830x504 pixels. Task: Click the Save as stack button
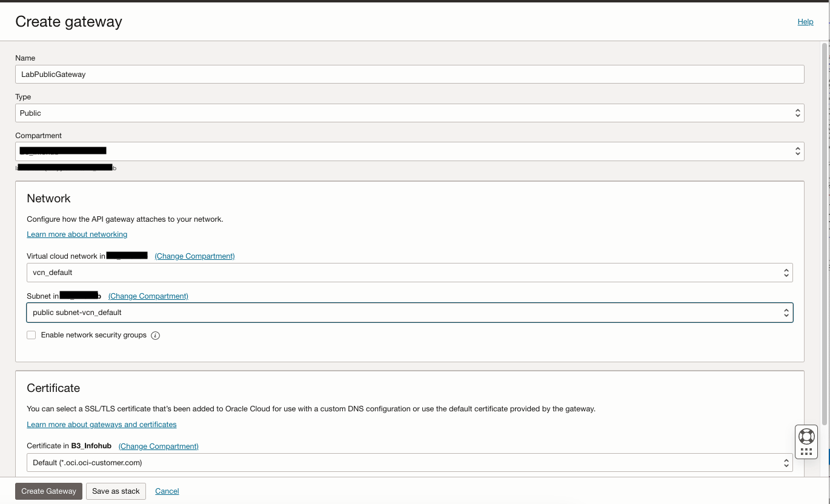point(115,491)
